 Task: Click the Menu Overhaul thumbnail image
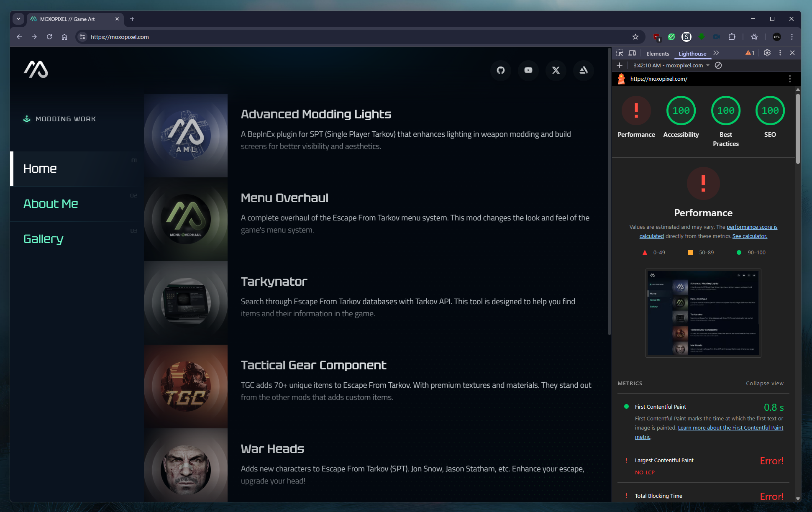[186, 219]
